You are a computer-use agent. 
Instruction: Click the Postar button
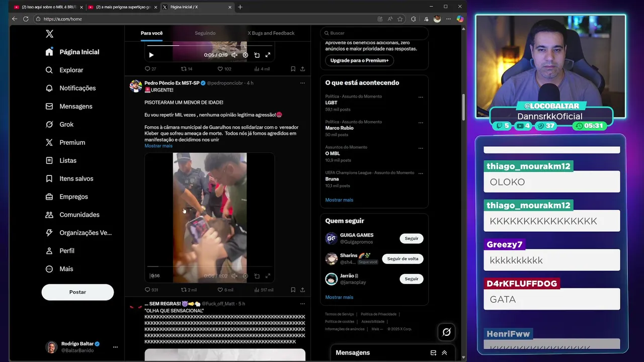click(x=77, y=292)
